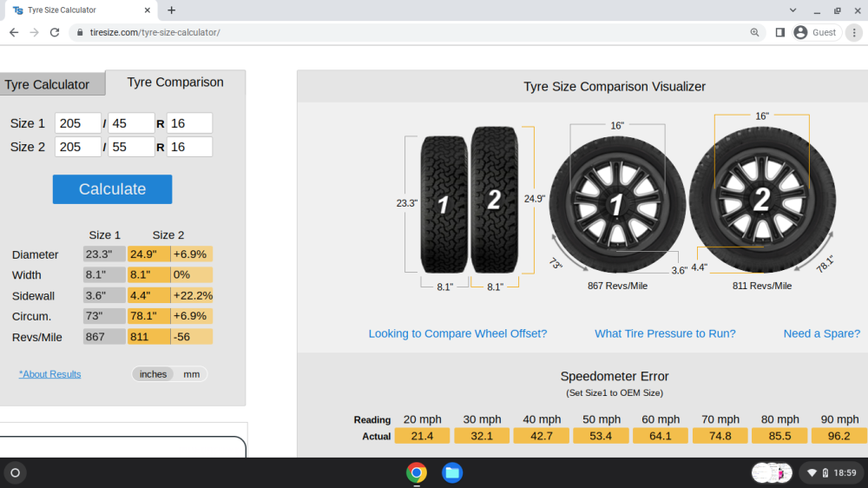This screenshot has width=868, height=488.
Task: Open Chrome from the shelf
Action: [417, 472]
